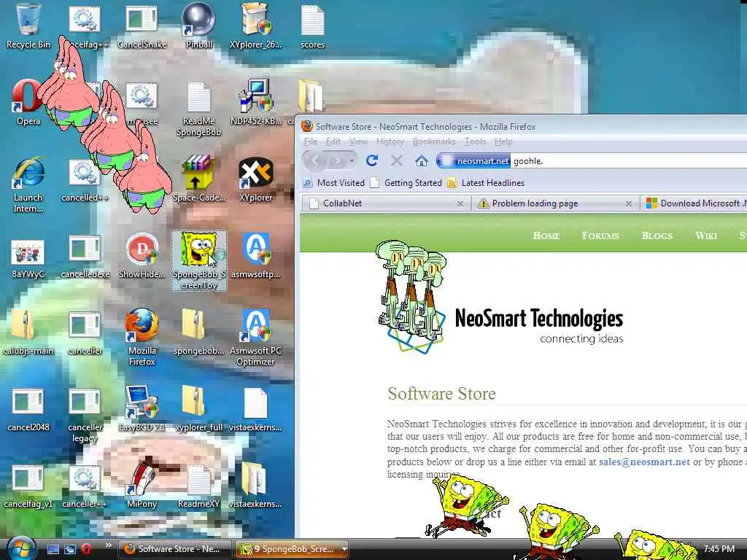Screen dimensions: 747x560
Task: Select the CancelSnake desktop icon
Action: coord(142,26)
